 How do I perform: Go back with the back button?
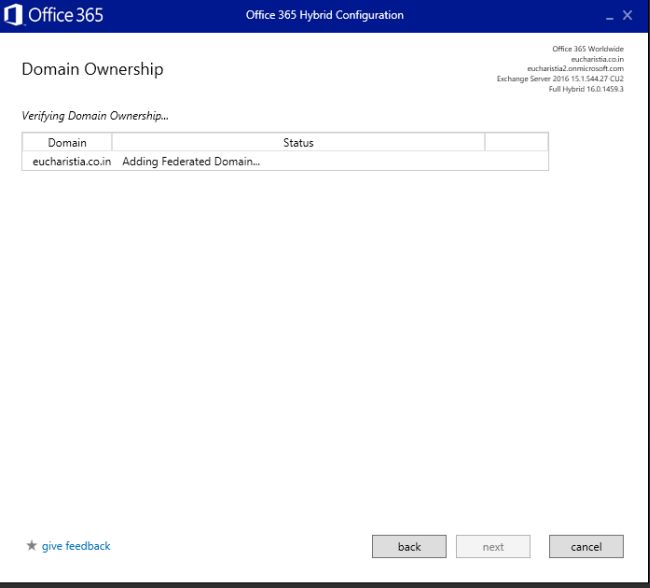(x=409, y=547)
